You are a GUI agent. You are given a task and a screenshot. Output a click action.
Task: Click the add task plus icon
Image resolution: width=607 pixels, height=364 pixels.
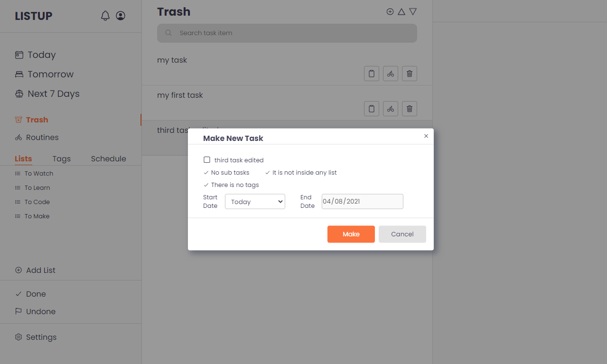click(390, 11)
